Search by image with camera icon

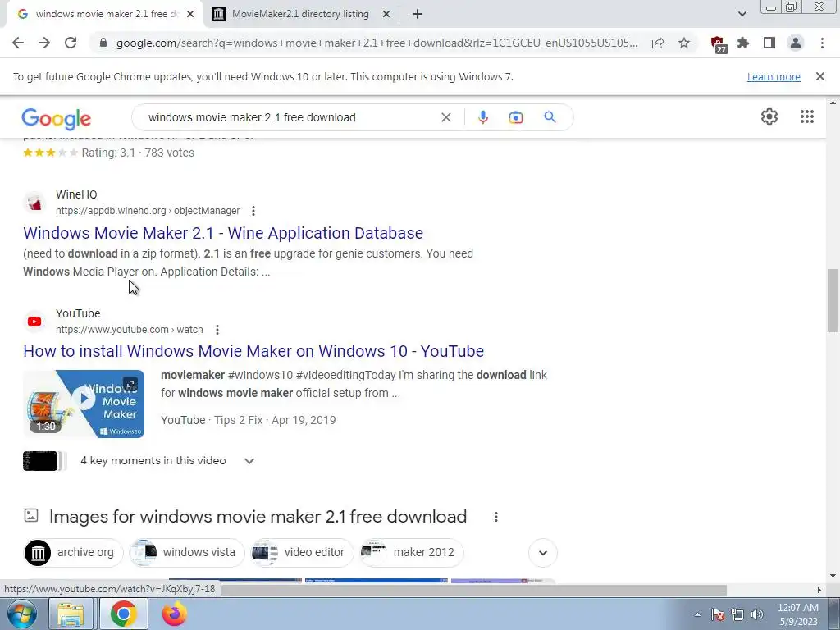point(515,117)
